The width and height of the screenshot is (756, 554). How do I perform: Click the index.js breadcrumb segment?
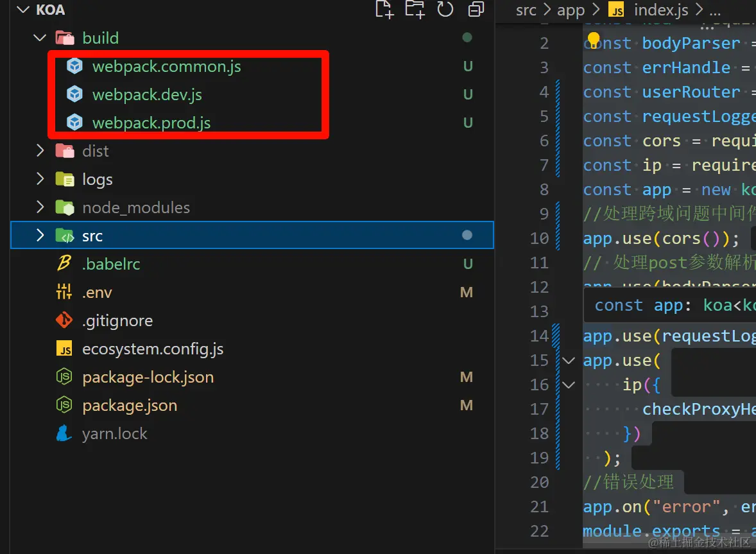(x=661, y=10)
